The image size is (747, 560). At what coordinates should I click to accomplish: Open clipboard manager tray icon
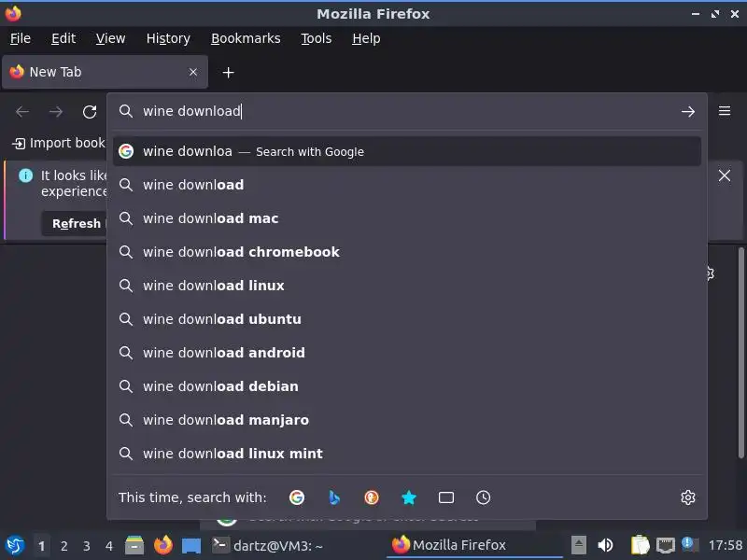point(640,545)
